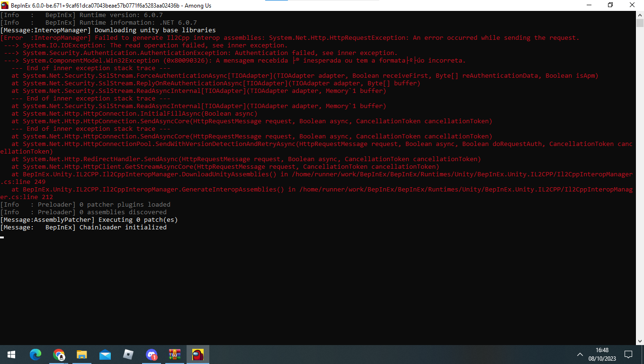Screen dimensions: 644x364
Task: Click the BepInEx console title bar icon
Action: click(4, 5)
